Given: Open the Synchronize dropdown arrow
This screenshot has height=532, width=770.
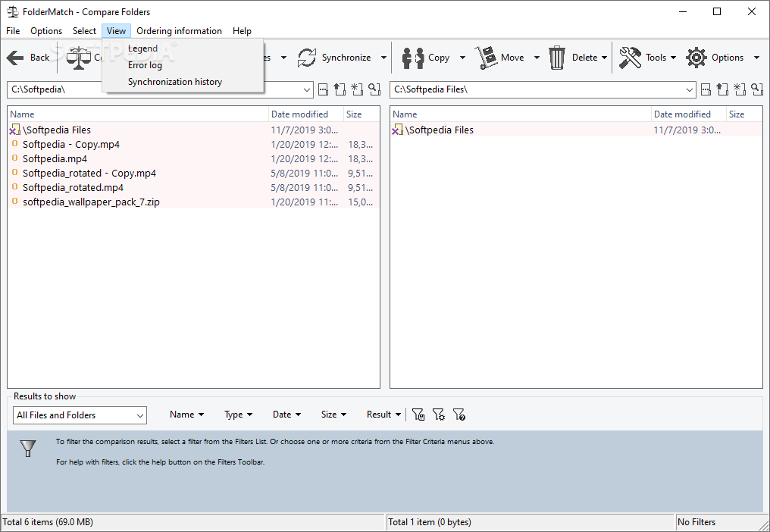Looking at the screenshot, I should 383,58.
